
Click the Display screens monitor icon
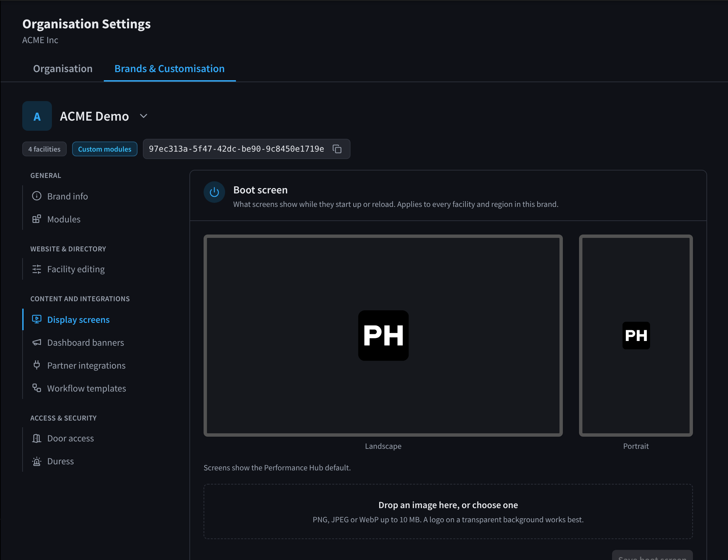[x=36, y=319]
